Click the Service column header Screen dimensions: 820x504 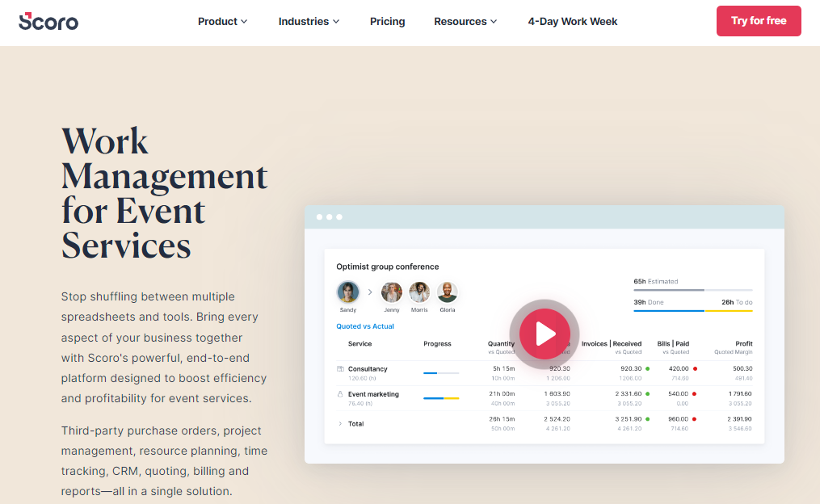point(360,343)
